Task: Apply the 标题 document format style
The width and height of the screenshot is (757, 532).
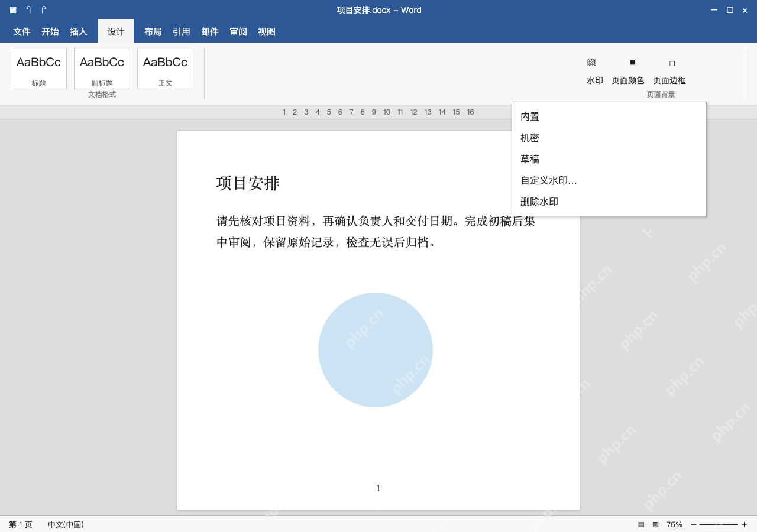Action: (x=38, y=69)
